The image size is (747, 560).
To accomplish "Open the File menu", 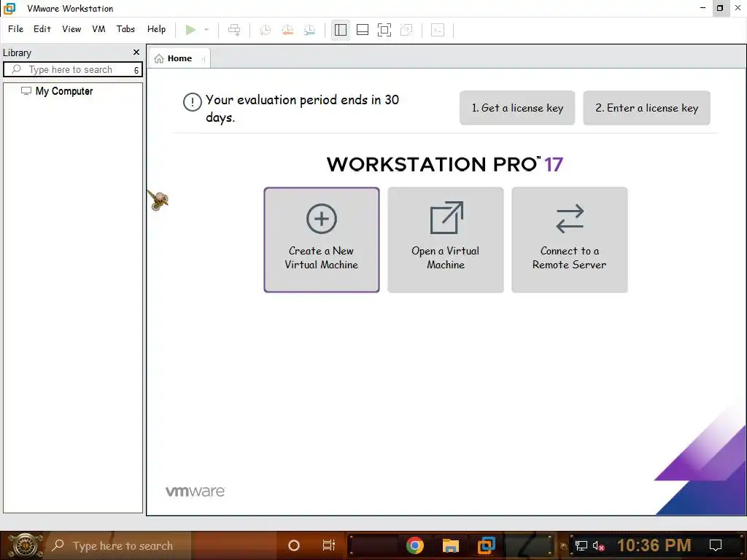I will pos(16,29).
